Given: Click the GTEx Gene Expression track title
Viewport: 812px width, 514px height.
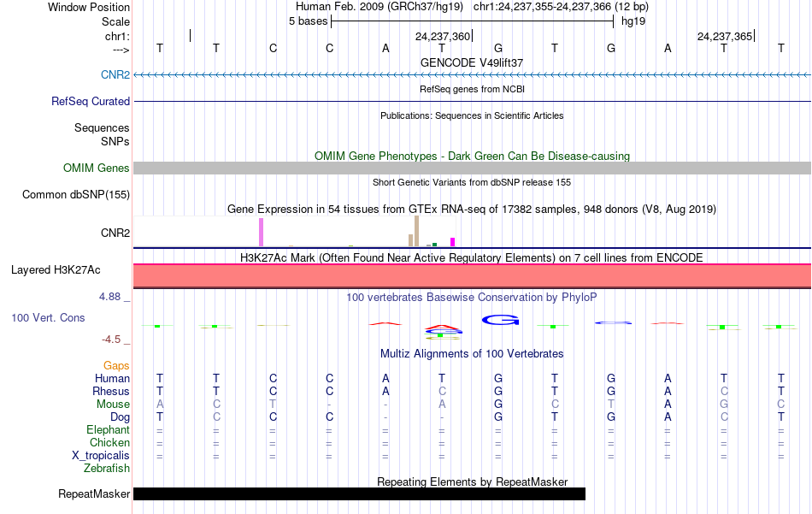Looking at the screenshot, I should click(472, 210).
